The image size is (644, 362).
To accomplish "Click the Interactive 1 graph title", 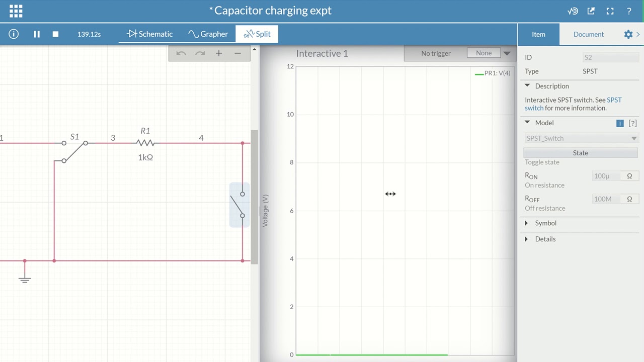I will pyautogui.click(x=322, y=53).
